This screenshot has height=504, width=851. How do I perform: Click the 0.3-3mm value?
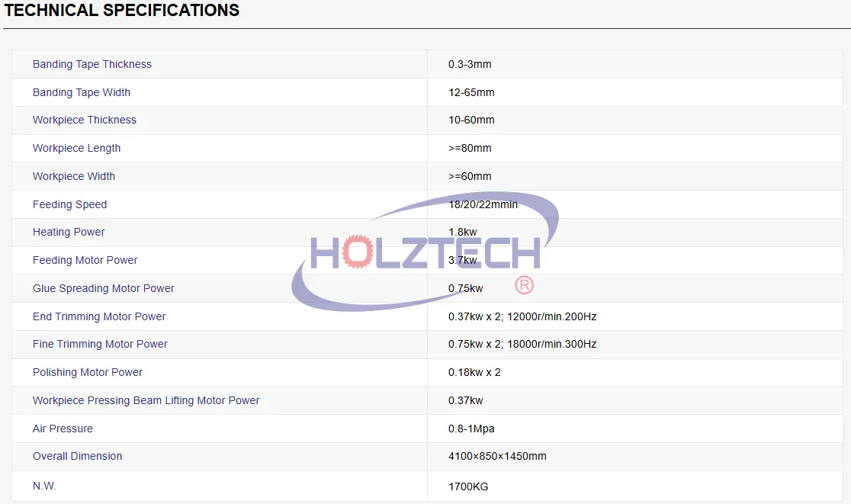(x=470, y=64)
